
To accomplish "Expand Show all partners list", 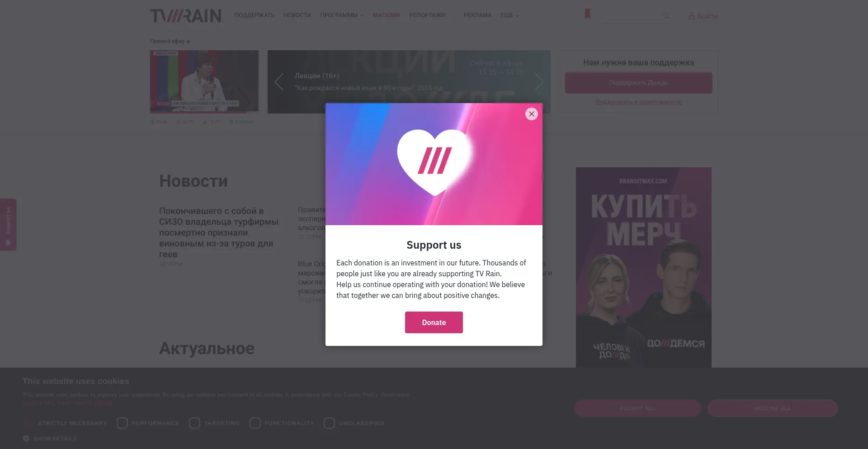I will [67, 403].
